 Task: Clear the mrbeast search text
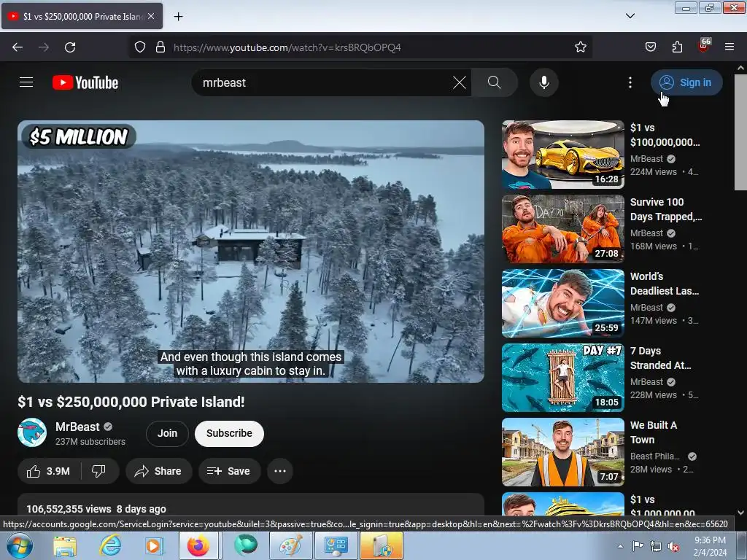tap(460, 82)
